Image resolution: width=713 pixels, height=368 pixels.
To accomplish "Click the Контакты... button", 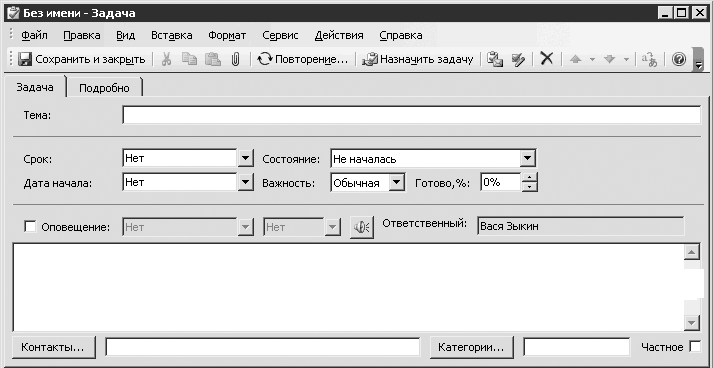I will coord(54,347).
